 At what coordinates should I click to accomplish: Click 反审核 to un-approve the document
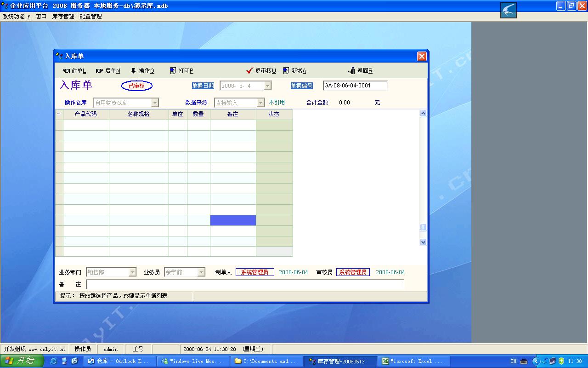point(261,71)
